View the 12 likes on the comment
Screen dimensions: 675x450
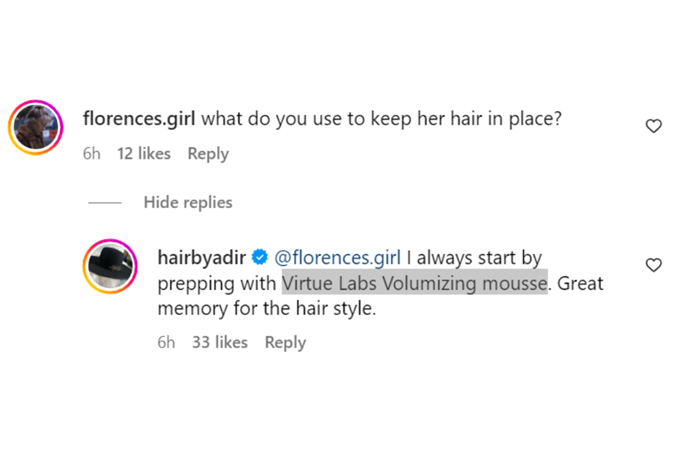144,154
